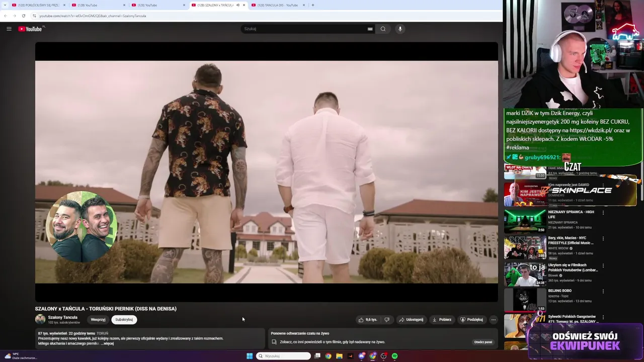Open the live chat replay panel (Otwórz panel)
This screenshot has height=362, width=644.
pos(483,342)
